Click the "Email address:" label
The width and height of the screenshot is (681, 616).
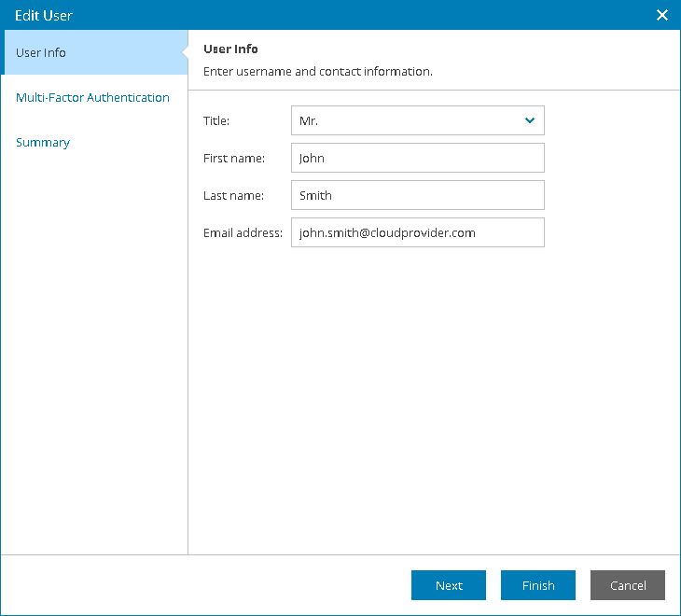[243, 232]
